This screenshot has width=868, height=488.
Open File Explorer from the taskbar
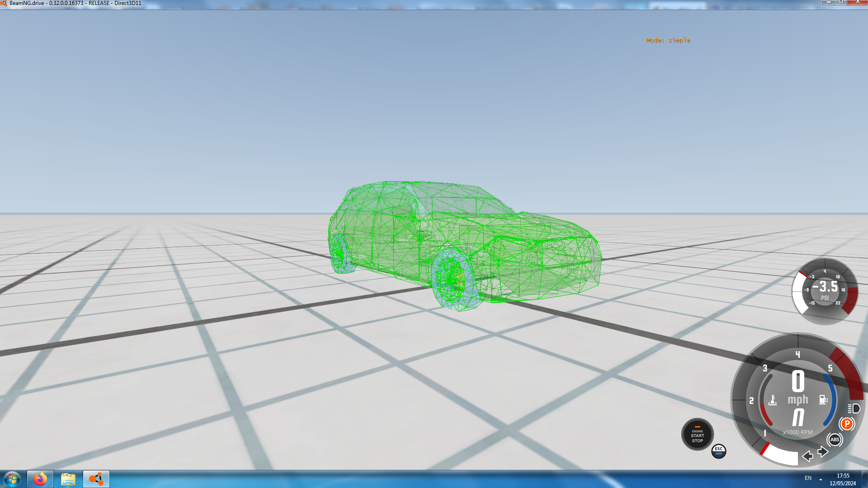pyautogui.click(x=68, y=479)
